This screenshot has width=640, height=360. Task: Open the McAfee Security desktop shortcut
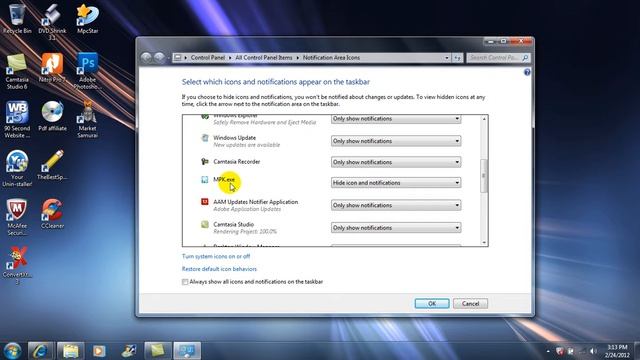(17, 217)
